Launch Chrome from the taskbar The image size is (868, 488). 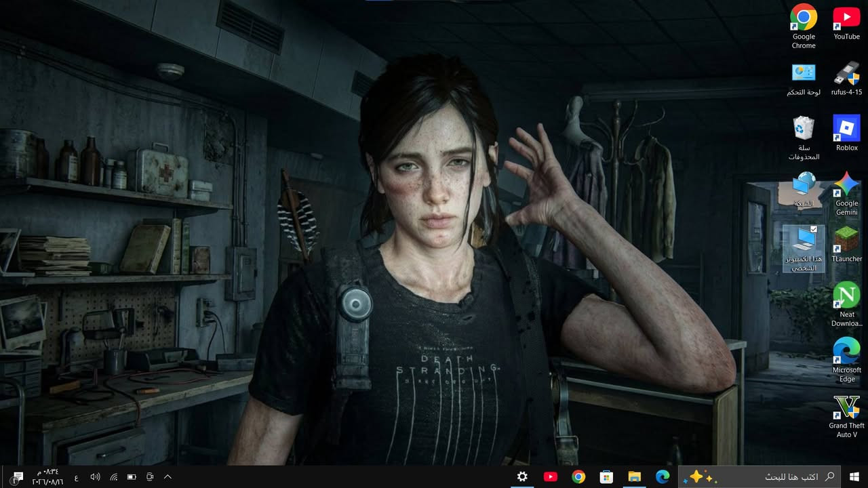point(578,477)
